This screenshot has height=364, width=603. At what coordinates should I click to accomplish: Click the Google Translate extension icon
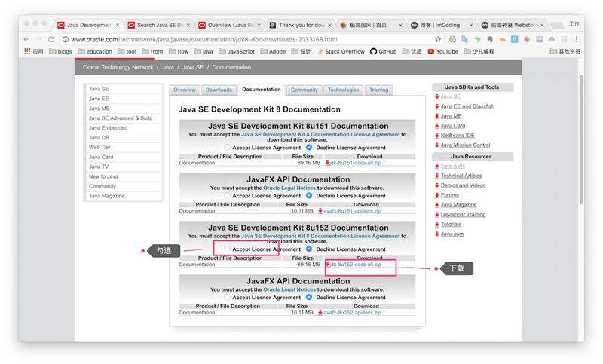coord(464,39)
